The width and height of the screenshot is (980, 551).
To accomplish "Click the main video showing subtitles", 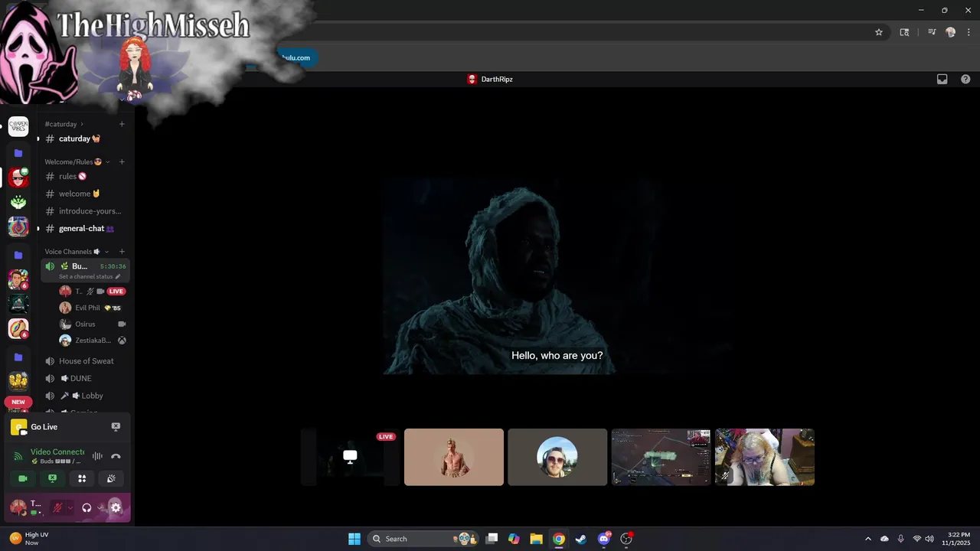I will click(x=557, y=276).
